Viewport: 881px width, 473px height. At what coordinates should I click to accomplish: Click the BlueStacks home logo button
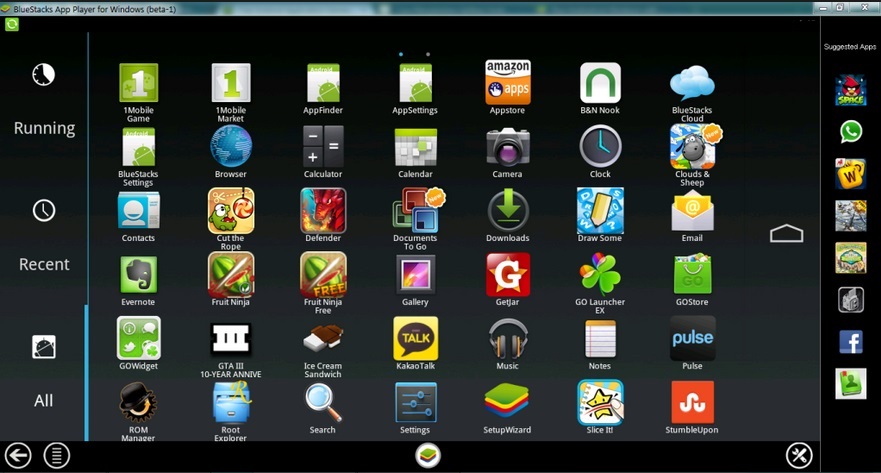428,455
